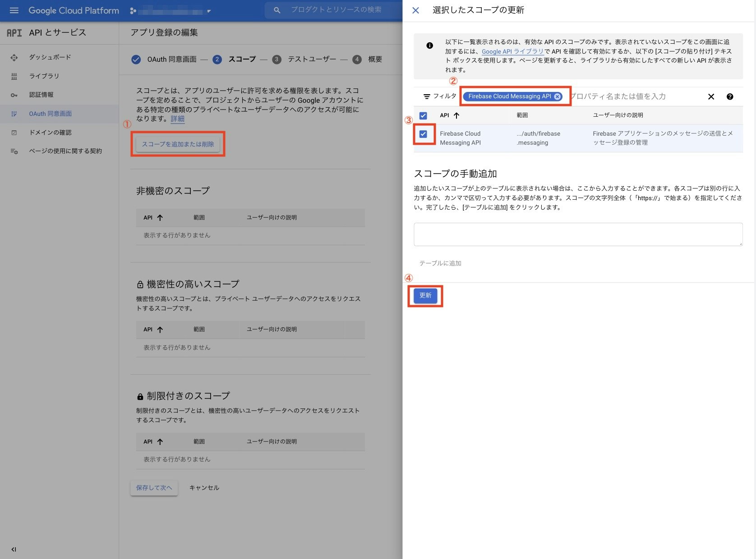756x559 pixels.
Task: Click the lock icon beside 機密性の高いスコープ
Action: [x=140, y=284]
